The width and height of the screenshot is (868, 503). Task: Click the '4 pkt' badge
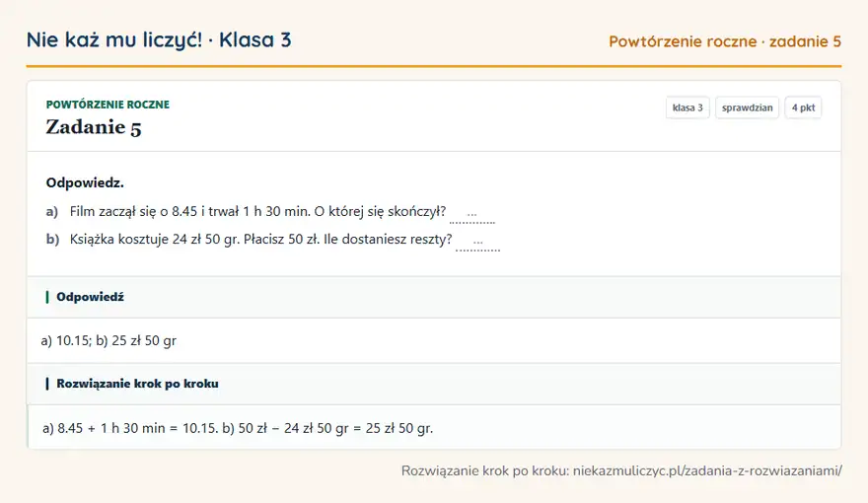coord(803,108)
